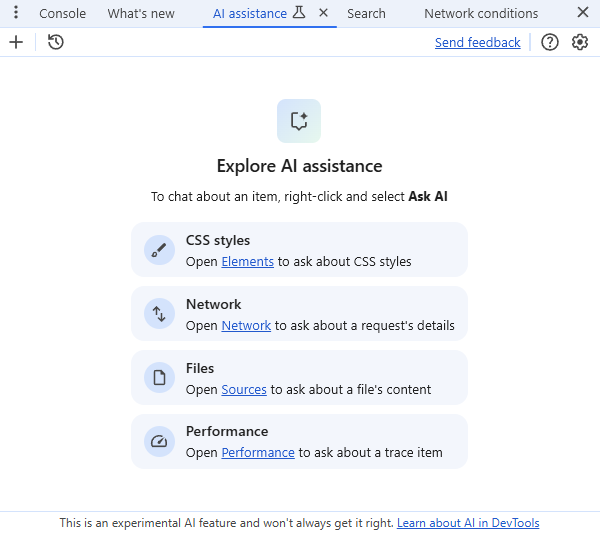Open the AI chat history icon
This screenshot has height=534, width=600.
click(56, 42)
